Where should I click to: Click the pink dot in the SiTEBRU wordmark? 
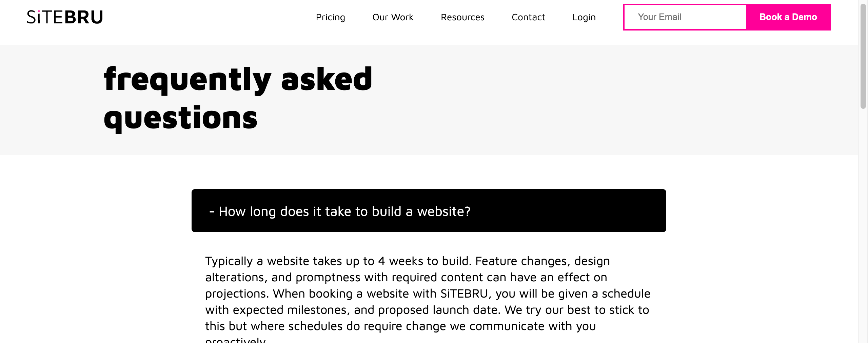39,11
